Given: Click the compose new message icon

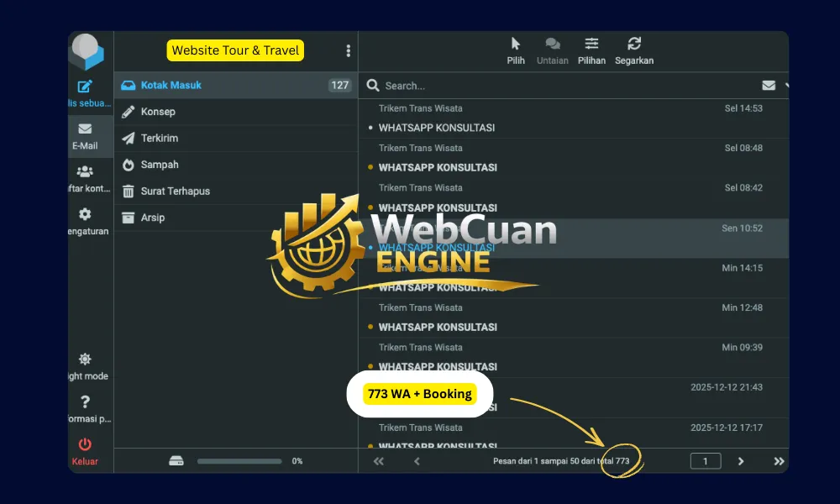Looking at the screenshot, I should pyautogui.click(x=85, y=87).
